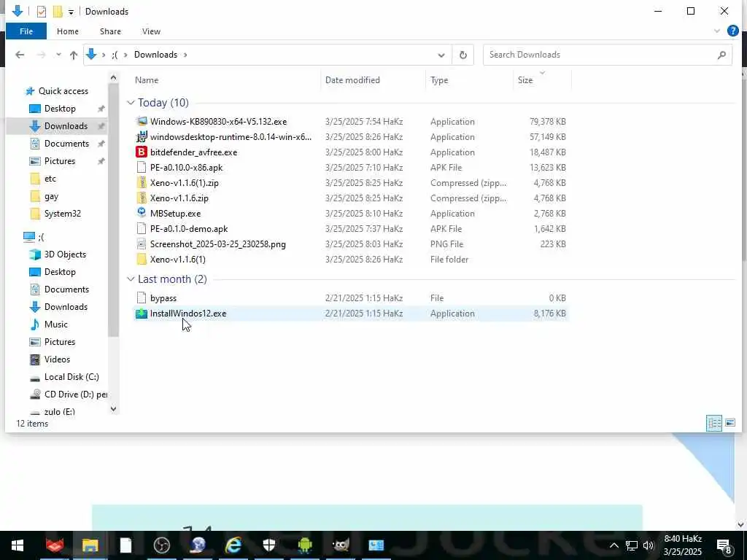Refresh the Downloads folder
This screenshot has height=560, width=747.
462,55
